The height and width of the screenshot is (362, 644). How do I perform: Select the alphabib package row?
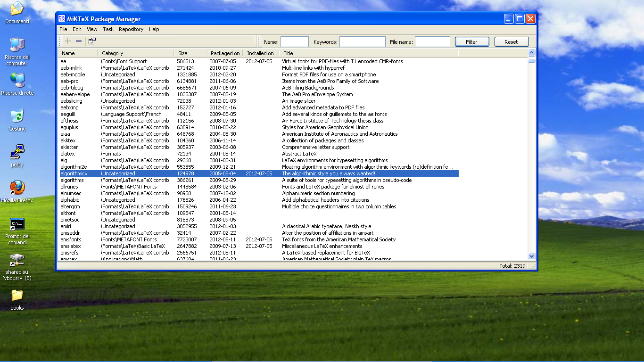pyautogui.click(x=258, y=200)
